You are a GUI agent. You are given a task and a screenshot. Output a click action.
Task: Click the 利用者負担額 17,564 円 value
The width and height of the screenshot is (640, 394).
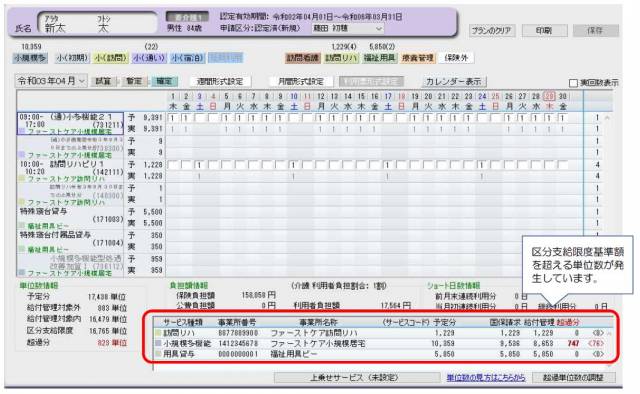coord(396,305)
